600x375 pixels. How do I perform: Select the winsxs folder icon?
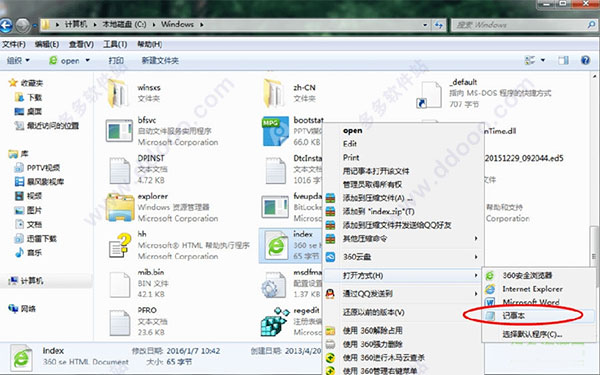[118, 93]
